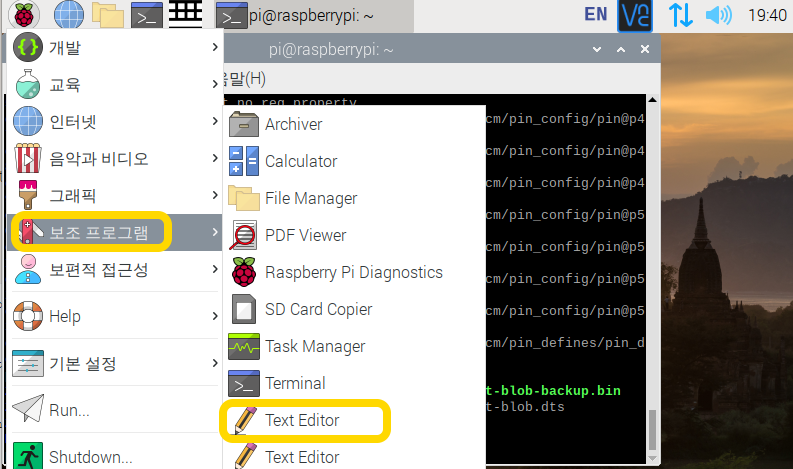
Task: Click Run... in the main menu
Action: pyautogui.click(x=69, y=409)
